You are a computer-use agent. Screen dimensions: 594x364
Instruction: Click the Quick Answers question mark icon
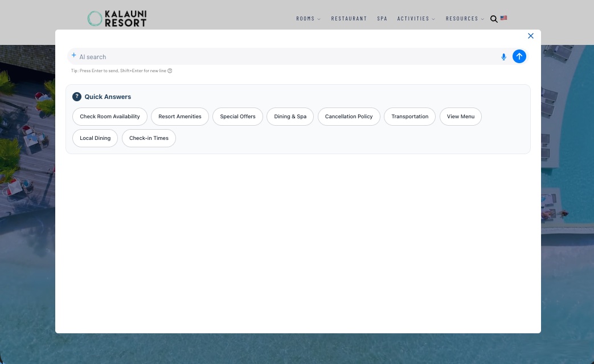[x=77, y=97]
